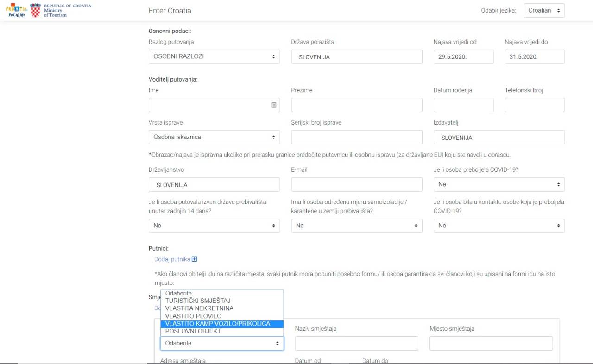Expand the Vrsta isprave dropdown
Viewport: 593px width, 364px height.
tap(214, 137)
